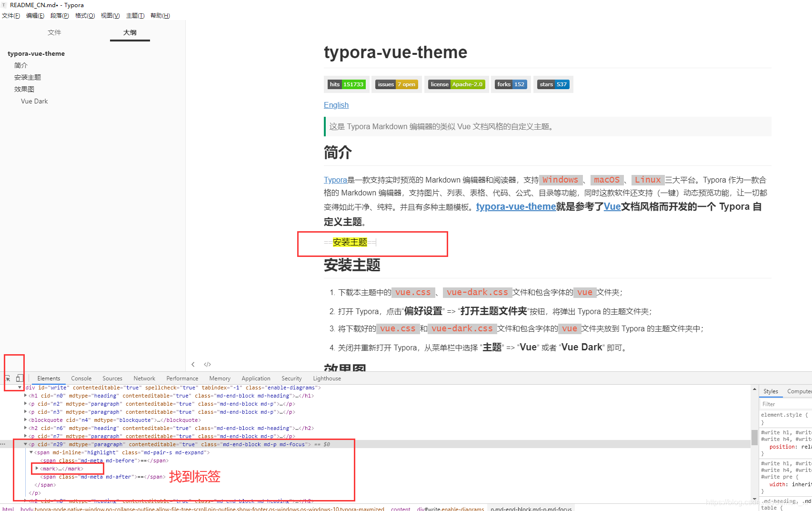This screenshot has height=511, width=812.
Task: Click the stars 537 GitHub badge
Action: [553, 84]
